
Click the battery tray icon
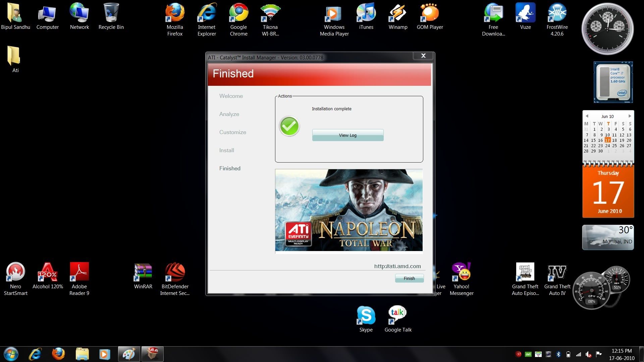tap(568, 354)
